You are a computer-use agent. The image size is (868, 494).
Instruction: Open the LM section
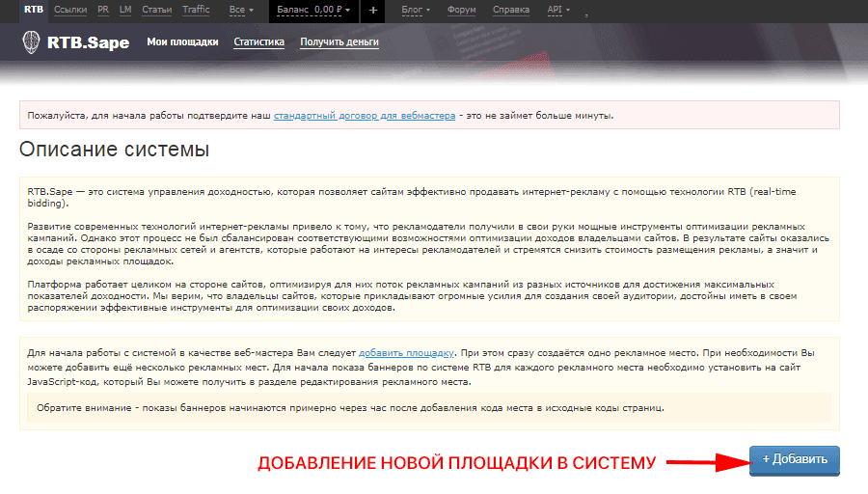(x=125, y=10)
